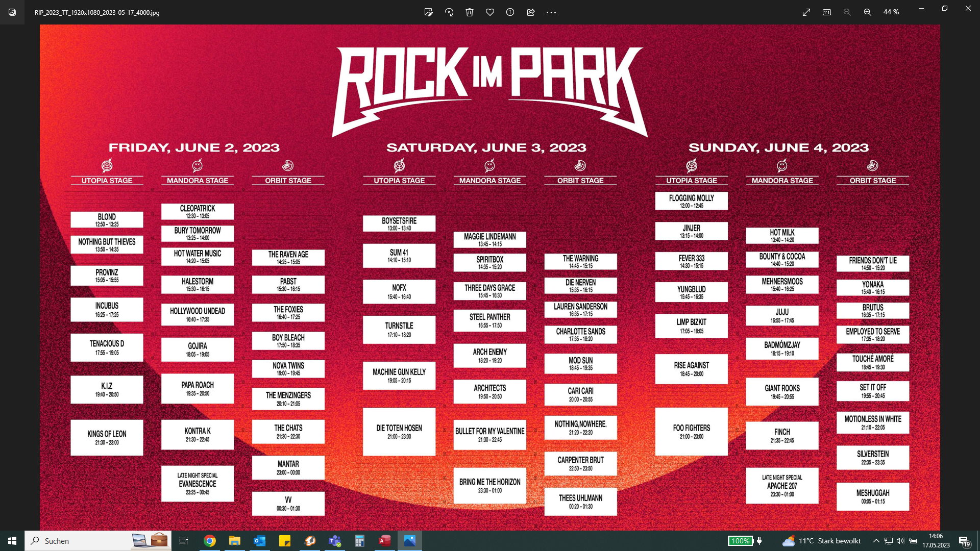Mark the photo as favorite with the heart
Screen dimensions: 980x551
pyautogui.click(x=490, y=12)
